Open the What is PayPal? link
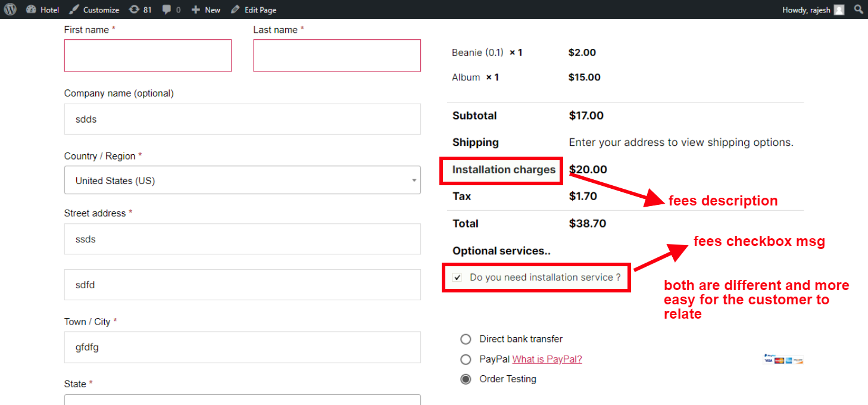This screenshot has width=868, height=405. [x=547, y=359]
